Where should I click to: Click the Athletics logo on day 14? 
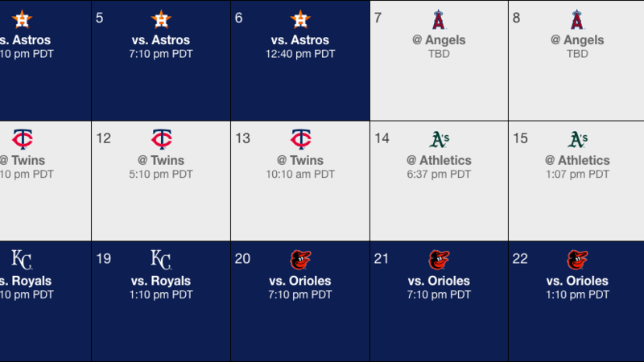(439, 139)
